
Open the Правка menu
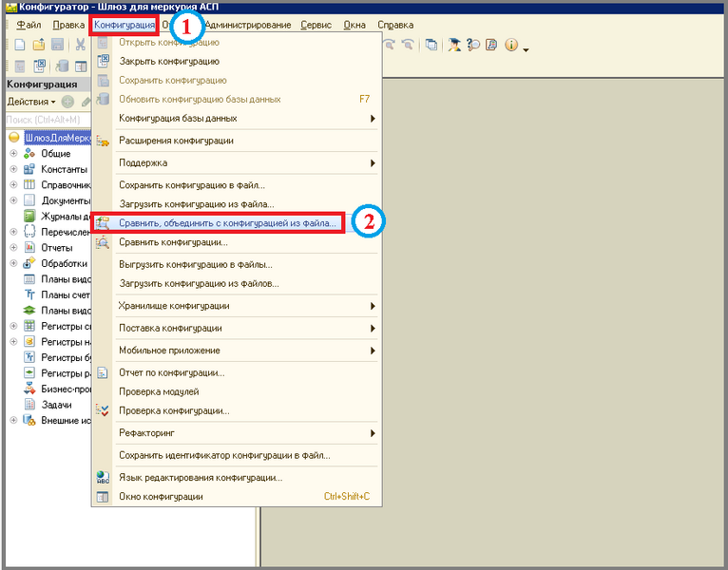pos(68,25)
